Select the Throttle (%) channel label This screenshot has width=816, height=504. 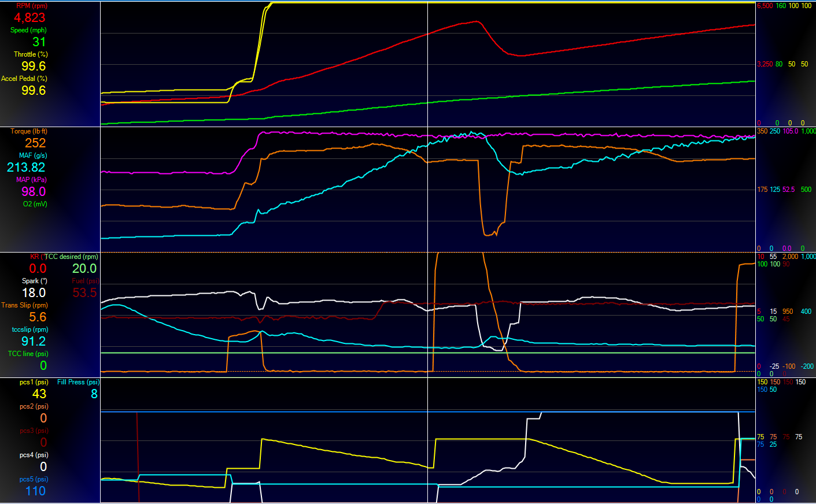pos(31,54)
